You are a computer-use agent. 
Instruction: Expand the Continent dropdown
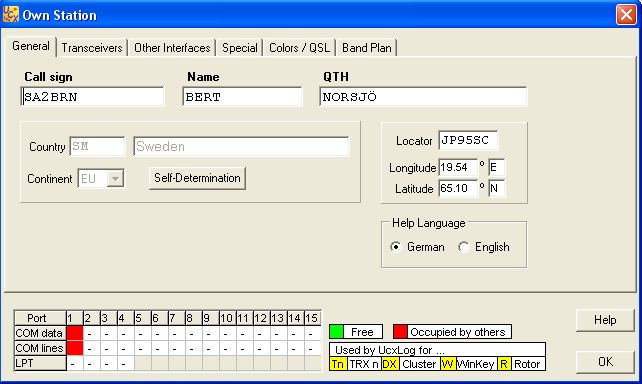[115, 178]
